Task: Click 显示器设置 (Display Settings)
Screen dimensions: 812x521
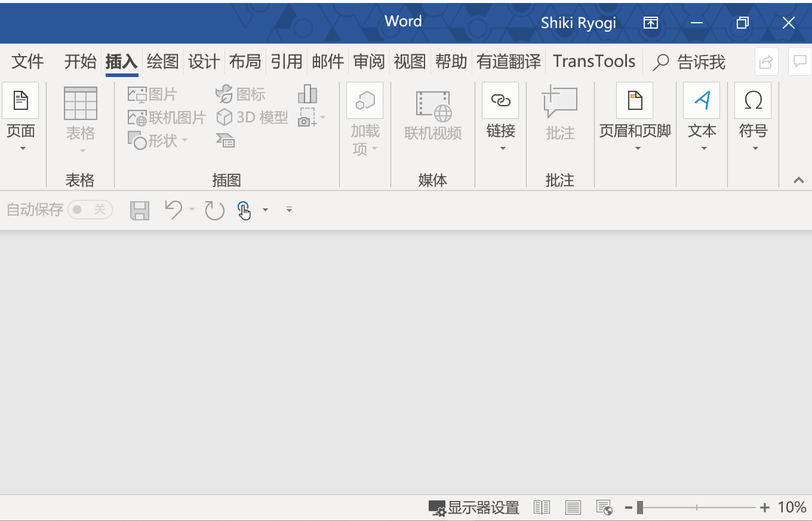Action: (x=474, y=508)
